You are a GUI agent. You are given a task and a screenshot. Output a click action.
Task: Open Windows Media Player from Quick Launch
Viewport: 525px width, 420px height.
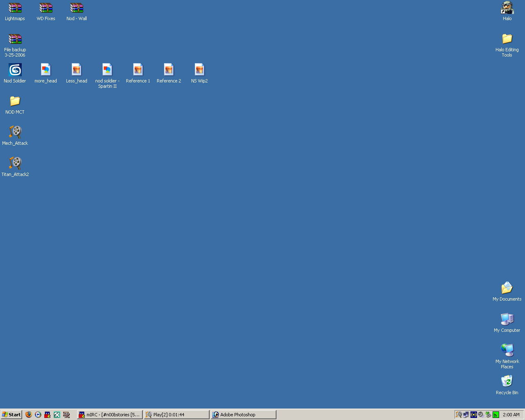(38, 415)
